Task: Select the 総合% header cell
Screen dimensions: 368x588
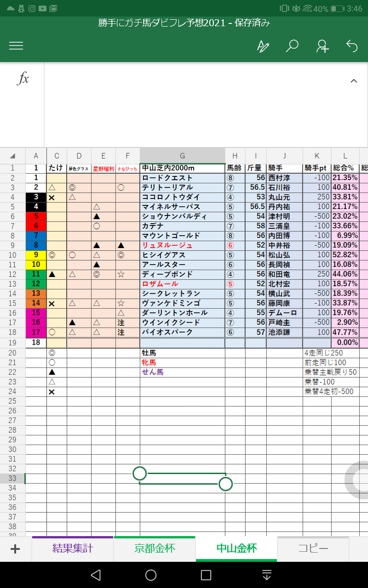Action: 345,168
